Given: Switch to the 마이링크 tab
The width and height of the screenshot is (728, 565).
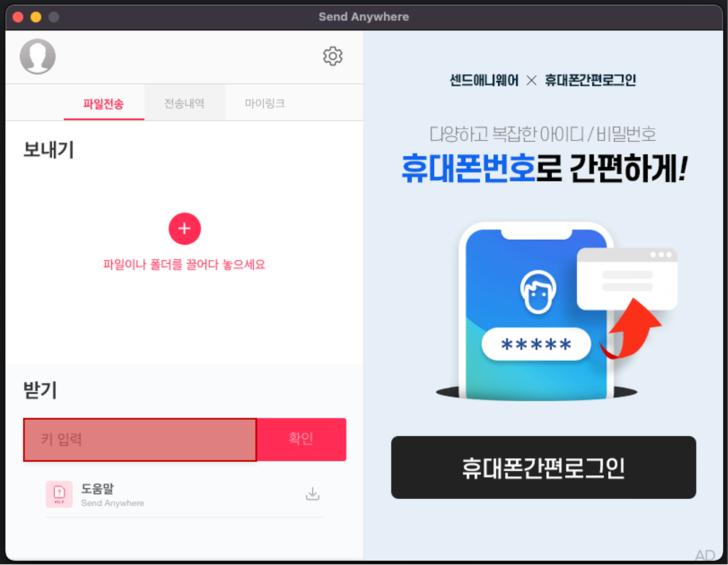Looking at the screenshot, I should [265, 103].
